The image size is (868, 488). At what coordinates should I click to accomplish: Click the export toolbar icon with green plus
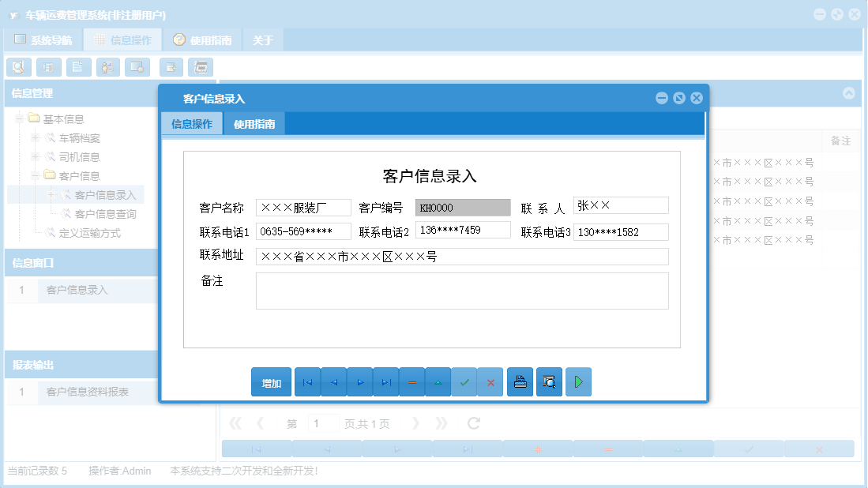click(x=171, y=67)
